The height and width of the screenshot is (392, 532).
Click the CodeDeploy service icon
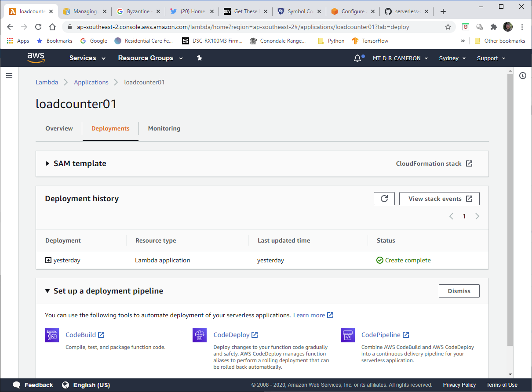pyautogui.click(x=200, y=335)
